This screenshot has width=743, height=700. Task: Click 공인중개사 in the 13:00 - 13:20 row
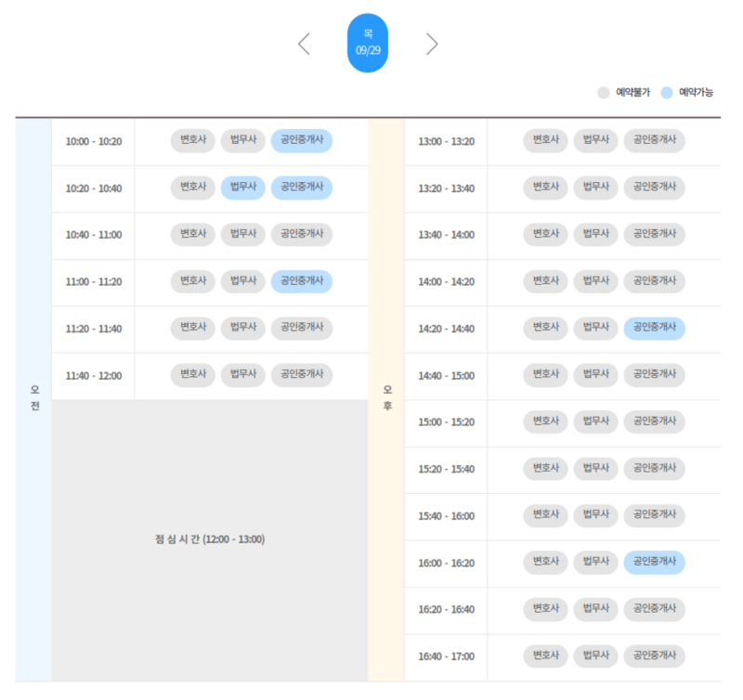(x=655, y=141)
